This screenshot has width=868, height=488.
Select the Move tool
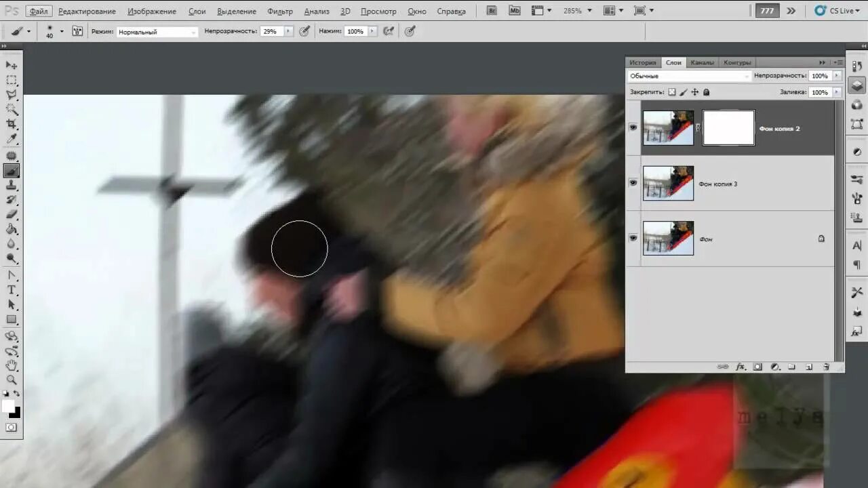pos(12,65)
